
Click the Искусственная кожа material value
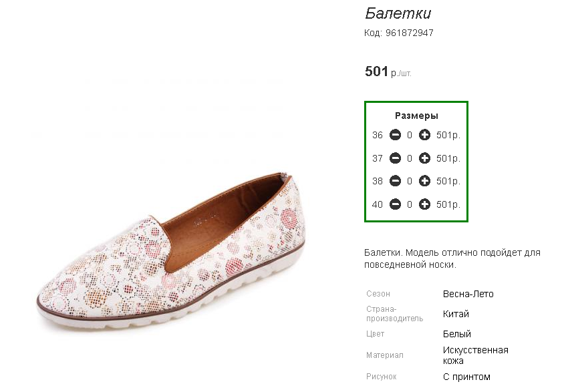[475, 355]
